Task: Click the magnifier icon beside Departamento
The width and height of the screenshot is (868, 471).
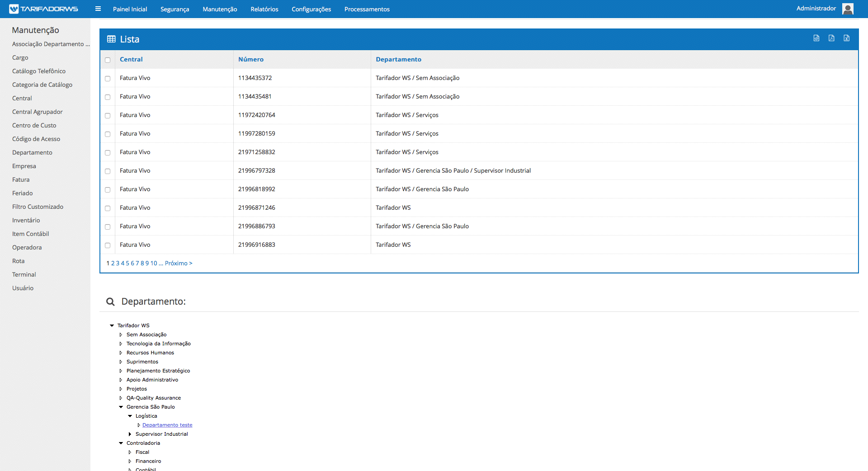Action: coord(110,301)
